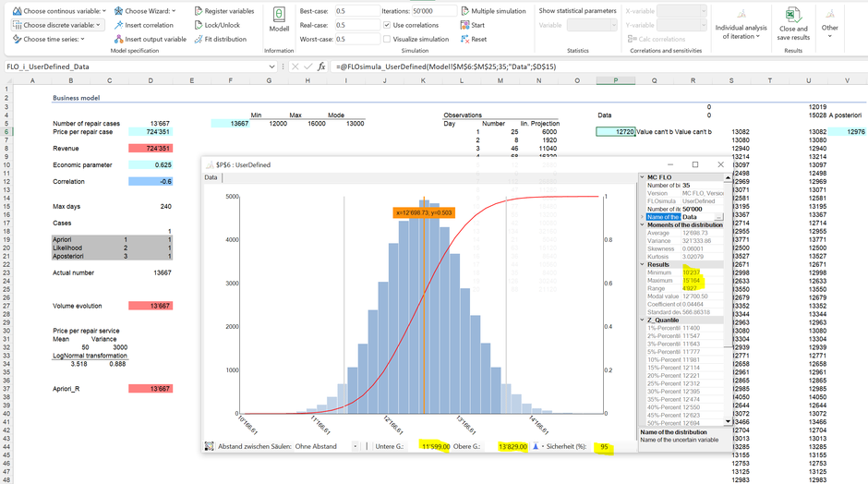Image resolution: width=868 pixels, height=484 pixels.
Task: Click the Calc correlations button
Action: coord(656,40)
